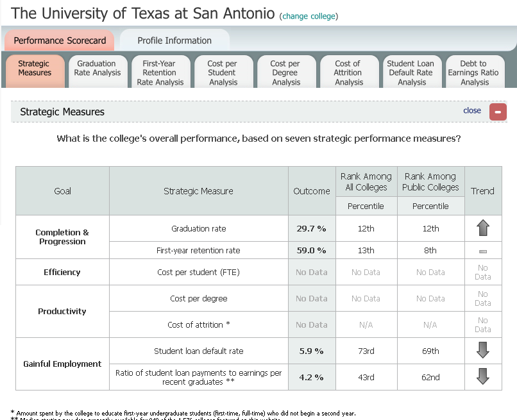Click the change college link

click(309, 16)
